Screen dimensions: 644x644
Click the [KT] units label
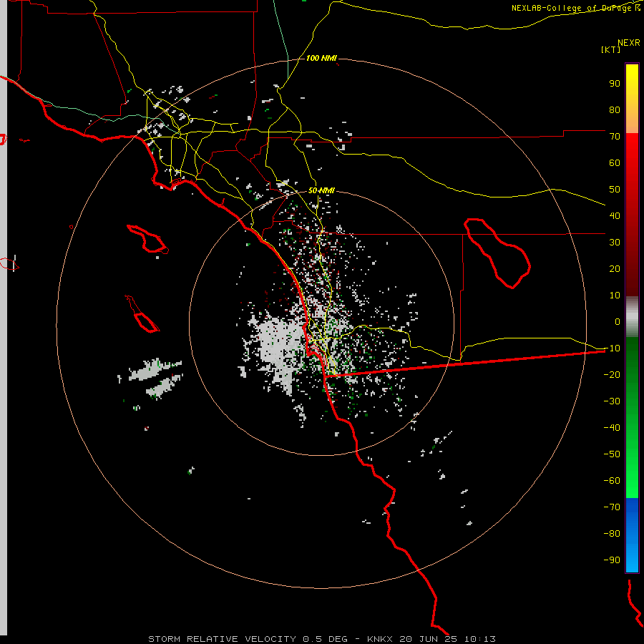pos(610,49)
